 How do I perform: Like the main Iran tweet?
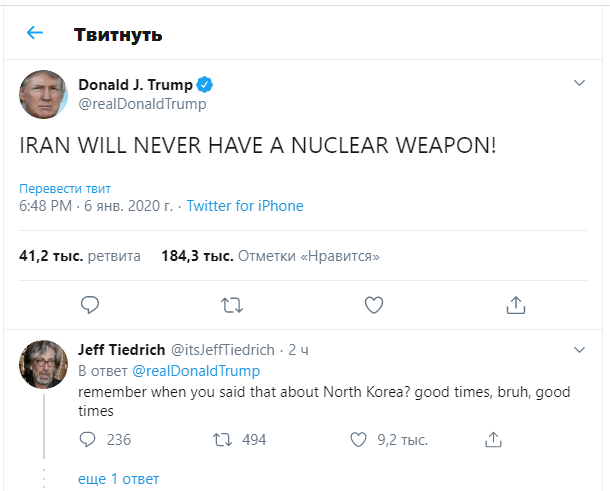(x=373, y=304)
